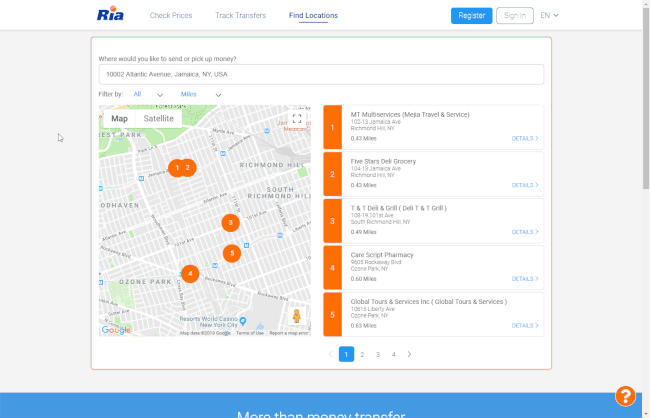This screenshot has width=650, height=418.
Task: Expand the Miles unit dropdown
Action: (201, 95)
